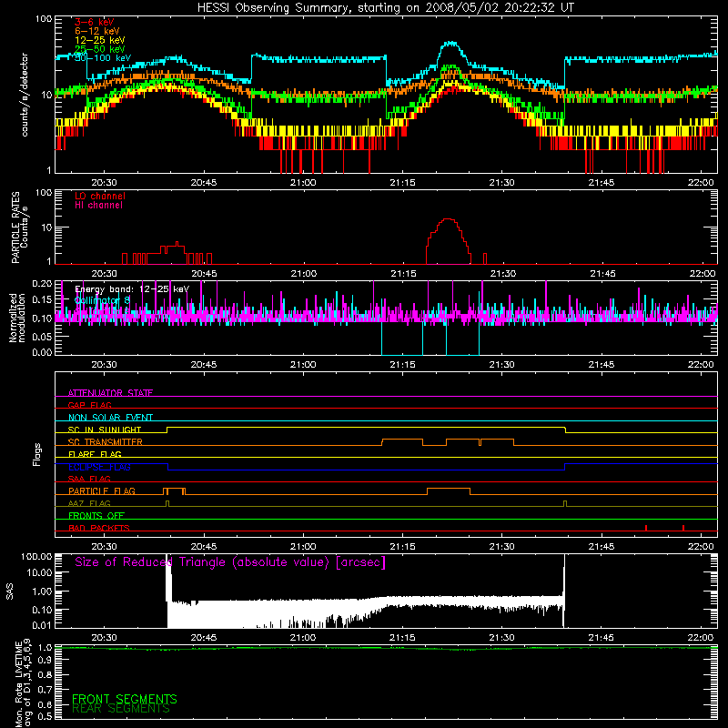Click the 21:15 label under the modulation panel

(402, 365)
